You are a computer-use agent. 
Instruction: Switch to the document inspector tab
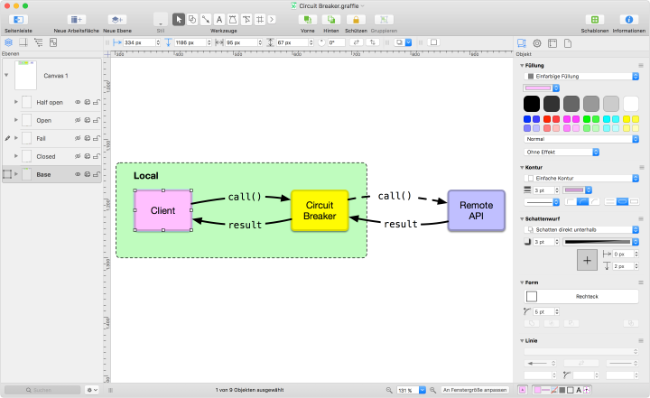[568, 43]
